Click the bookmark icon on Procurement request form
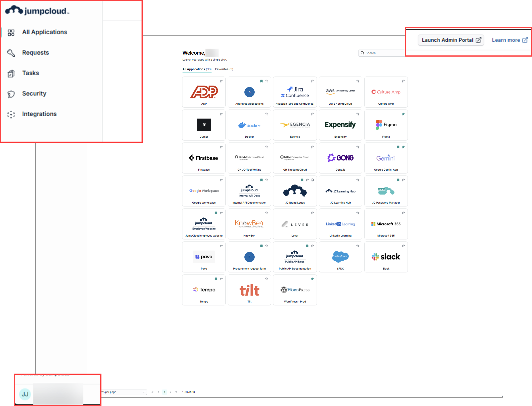The width and height of the screenshot is (532, 406). (x=261, y=246)
